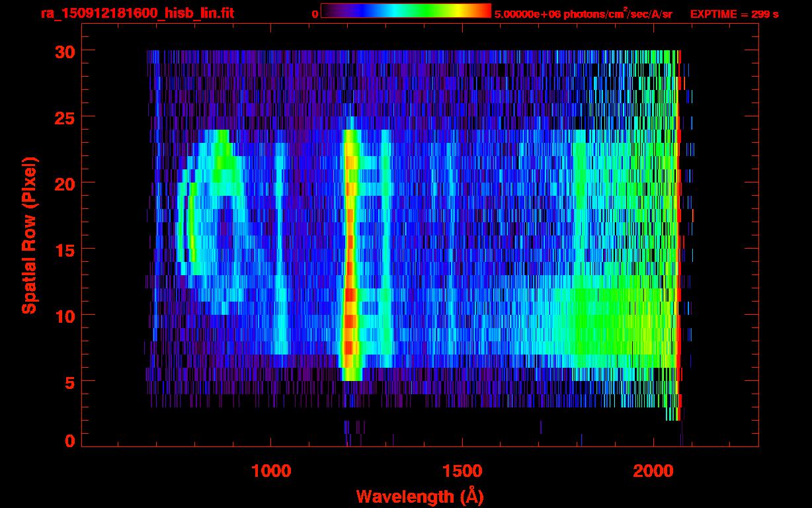812x508 pixels.
Task: Click the filename ra_150912181600_hisb_lin.fit title
Action: (x=137, y=13)
